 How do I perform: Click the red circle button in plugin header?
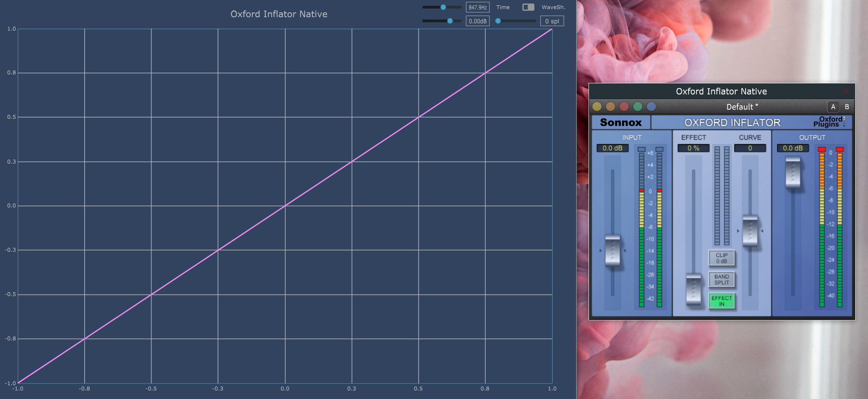(x=624, y=106)
